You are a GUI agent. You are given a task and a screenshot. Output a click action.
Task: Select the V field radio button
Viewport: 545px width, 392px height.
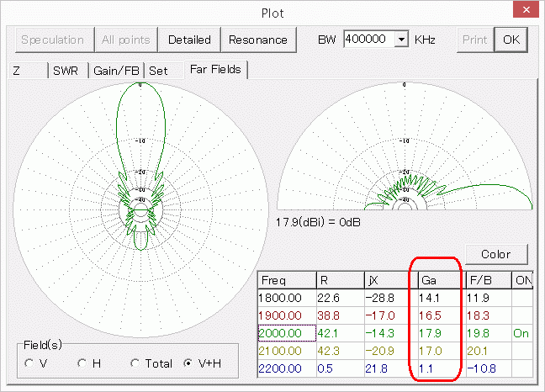coord(31,363)
